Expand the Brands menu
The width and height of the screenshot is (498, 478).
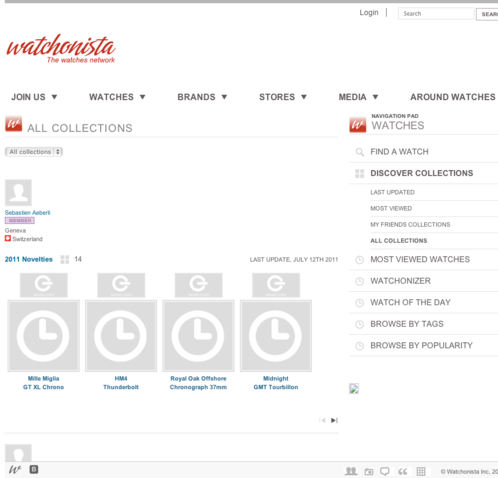[202, 97]
